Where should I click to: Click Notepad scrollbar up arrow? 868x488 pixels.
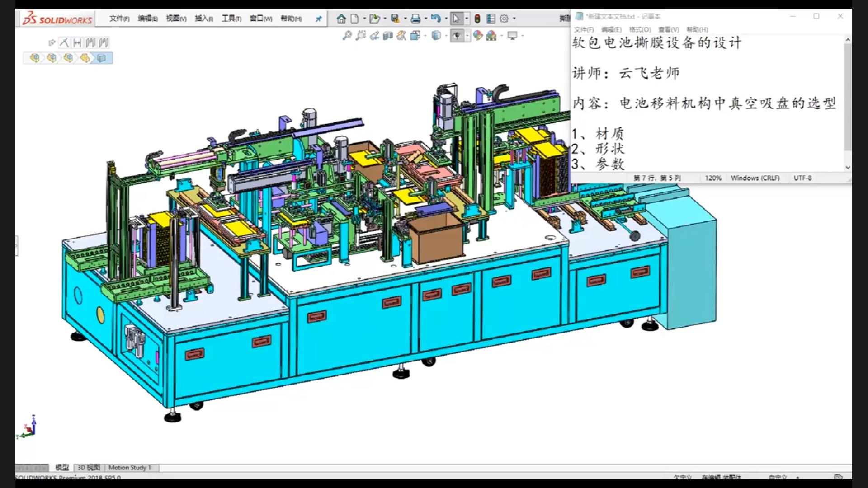tap(848, 40)
